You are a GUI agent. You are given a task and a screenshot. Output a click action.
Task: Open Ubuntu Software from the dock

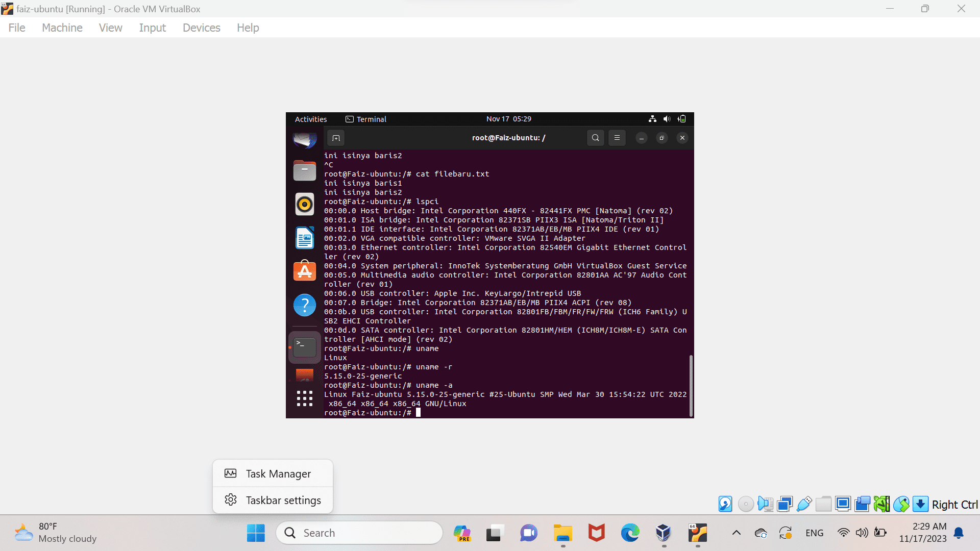[x=305, y=271]
